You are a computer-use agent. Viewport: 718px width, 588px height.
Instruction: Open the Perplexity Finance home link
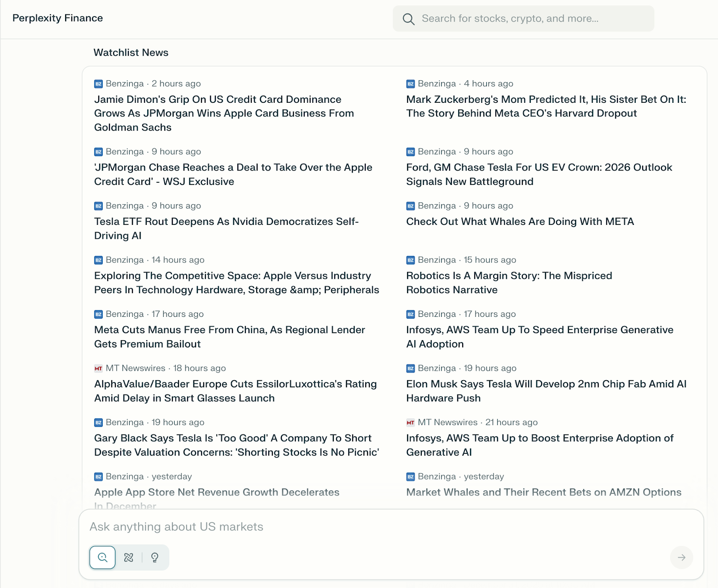tap(57, 18)
